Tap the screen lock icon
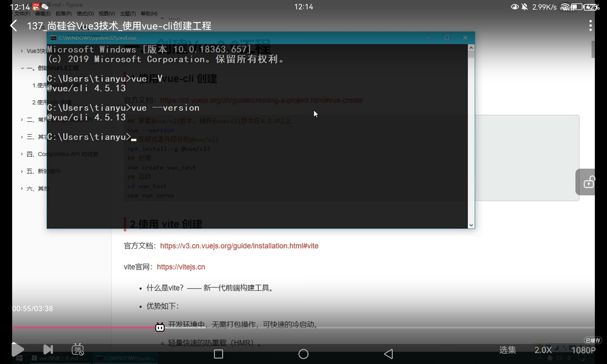Screen dimensions: 607x364 [x=589, y=182]
